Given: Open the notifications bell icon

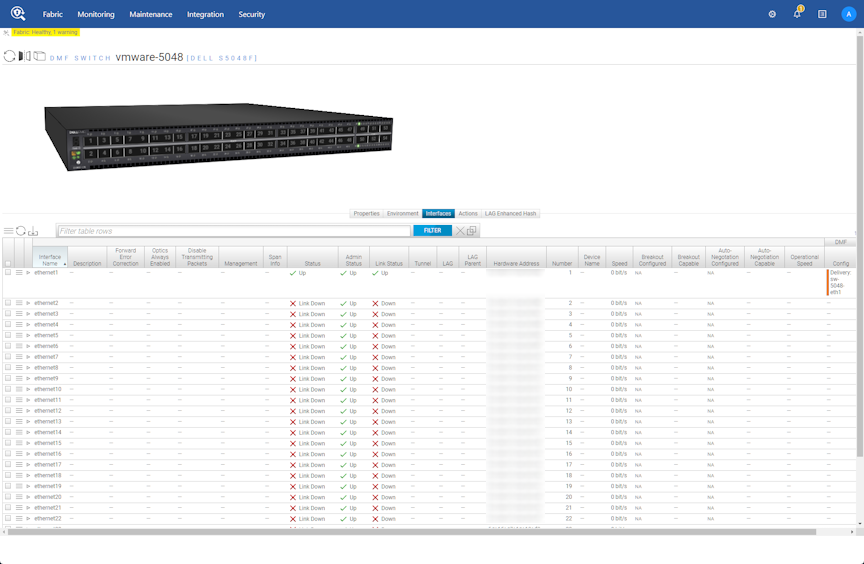Looking at the screenshot, I should pos(797,13).
